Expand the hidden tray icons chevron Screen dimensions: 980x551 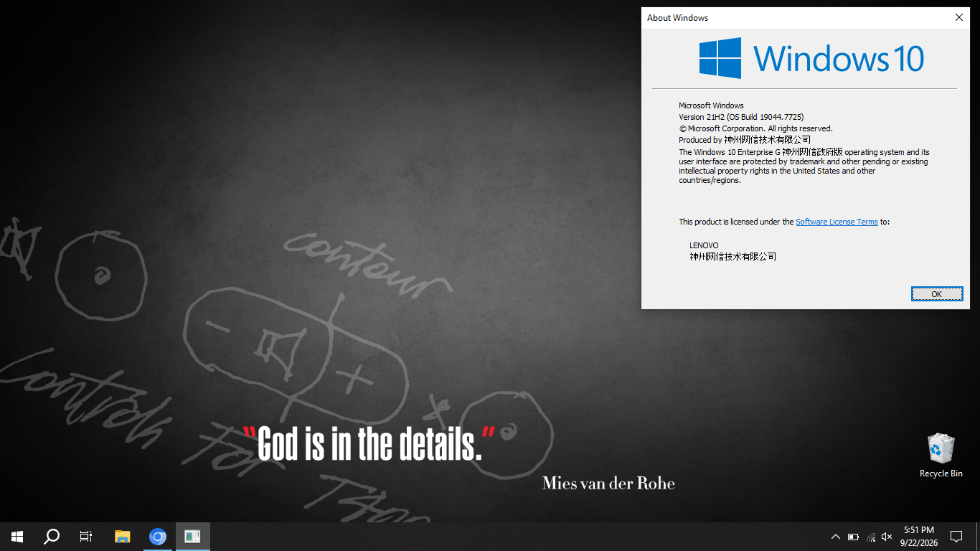pos(836,537)
